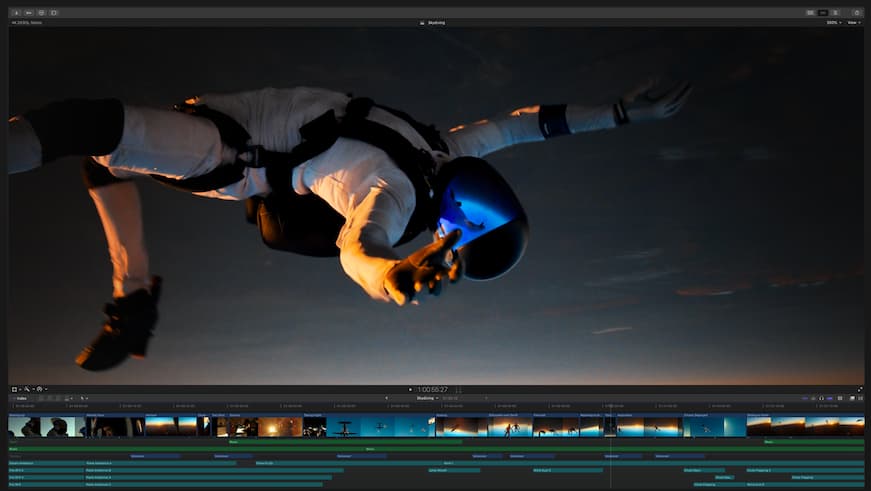Open the timeline Index panel
The height and width of the screenshot is (491, 871).
point(20,398)
